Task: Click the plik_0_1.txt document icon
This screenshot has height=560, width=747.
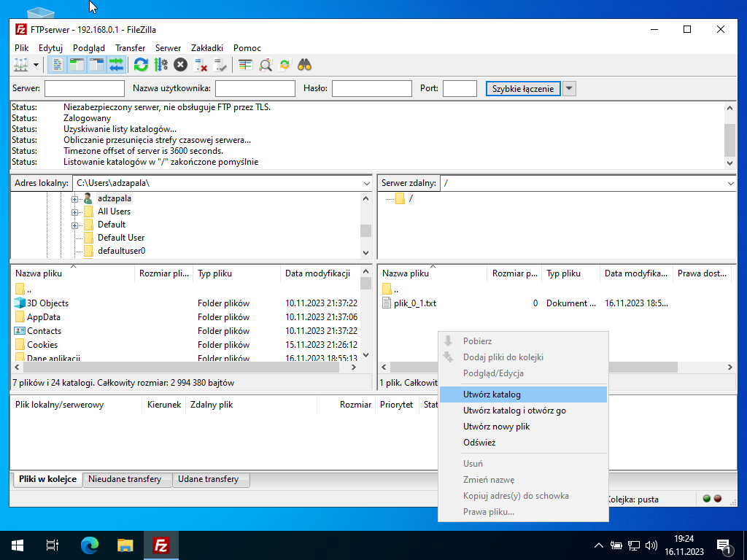Action: click(x=387, y=303)
